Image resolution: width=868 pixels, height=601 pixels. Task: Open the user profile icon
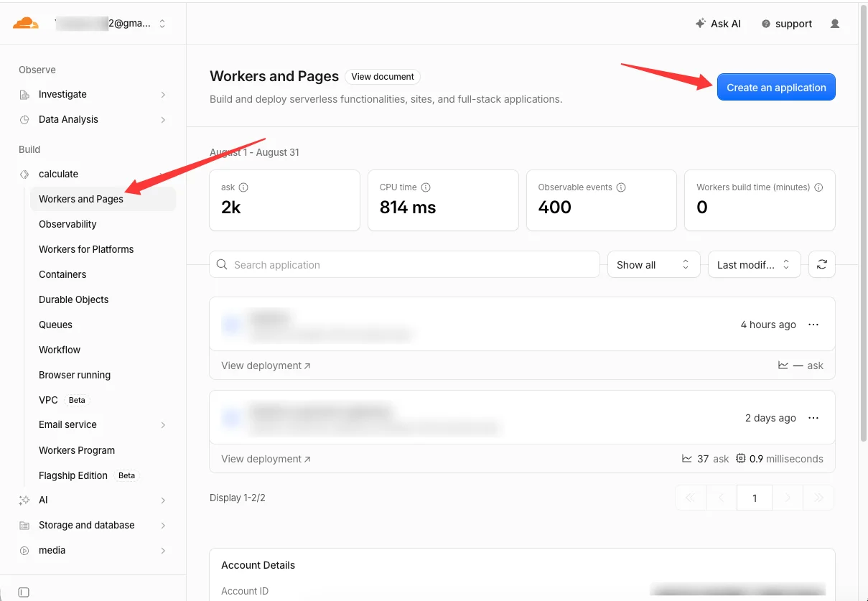pyautogui.click(x=835, y=24)
